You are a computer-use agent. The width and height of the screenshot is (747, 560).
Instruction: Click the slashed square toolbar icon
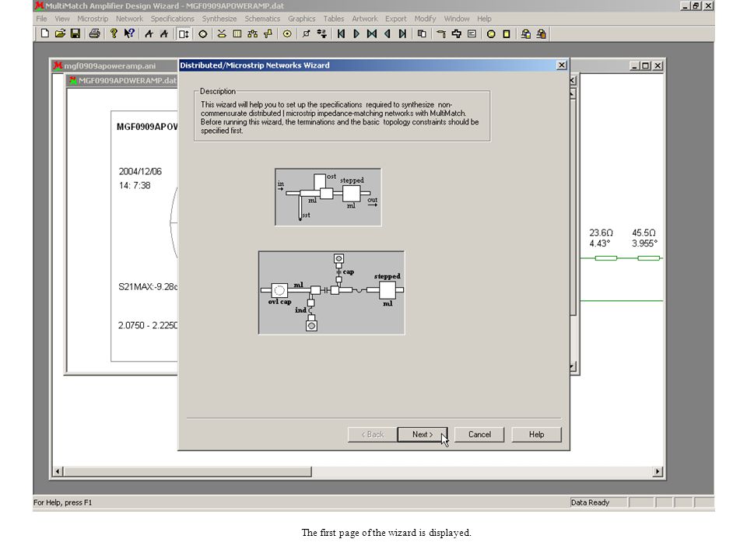click(x=307, y=33)
